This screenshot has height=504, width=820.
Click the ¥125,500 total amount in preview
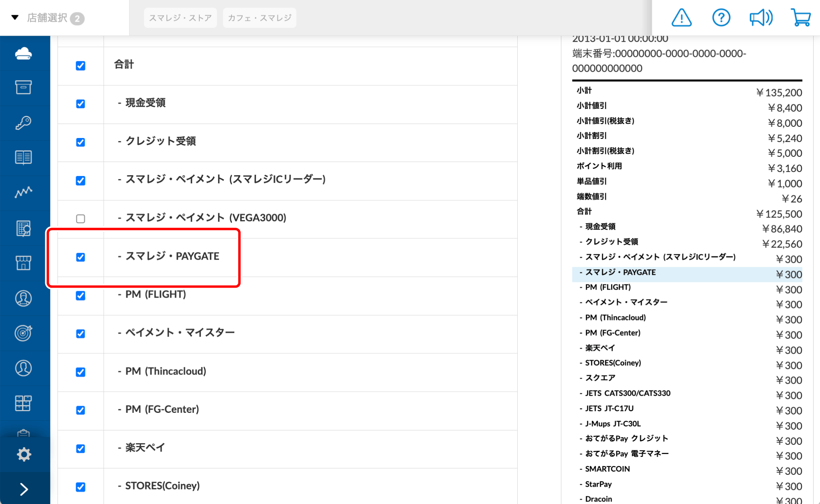(779, 214)
